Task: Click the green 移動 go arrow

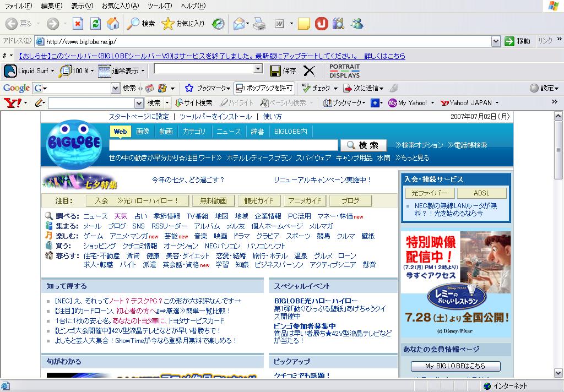Action: pyautogui.click(x=509, y=41)
